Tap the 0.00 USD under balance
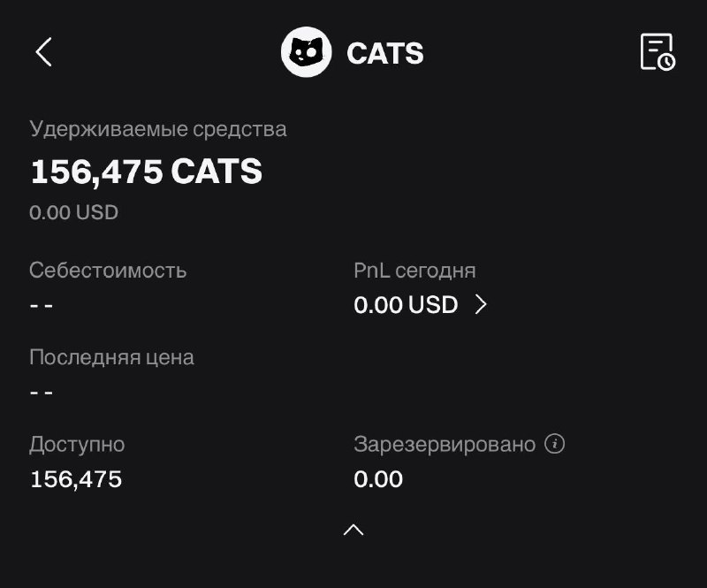The width and height of the screenshot is (707, 588). (74, 212)
